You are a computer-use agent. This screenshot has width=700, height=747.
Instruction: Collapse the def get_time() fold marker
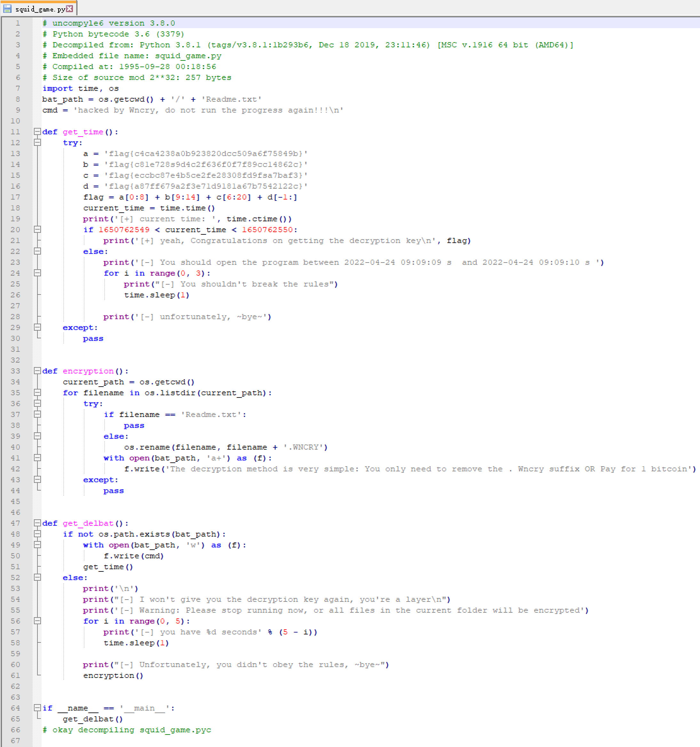(37, 131)
